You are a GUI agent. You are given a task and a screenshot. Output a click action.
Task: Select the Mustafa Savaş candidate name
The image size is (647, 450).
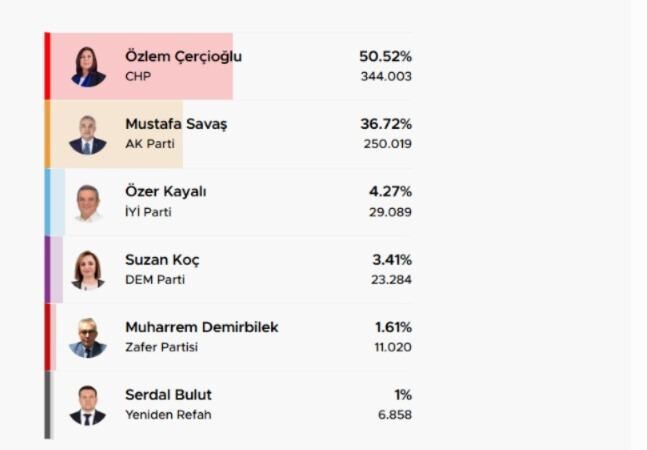[x=176, y=124]
